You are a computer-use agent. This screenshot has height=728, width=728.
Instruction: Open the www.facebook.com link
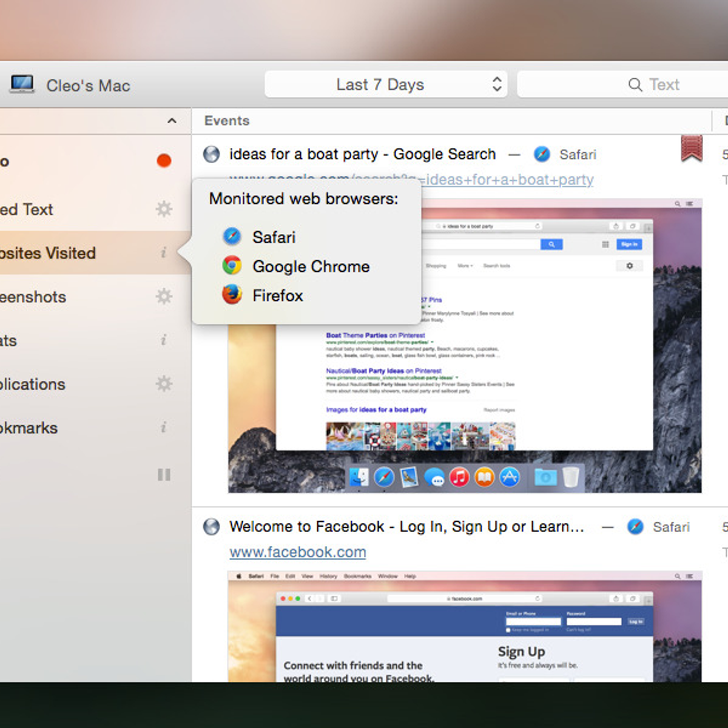(x=297, y=552)
